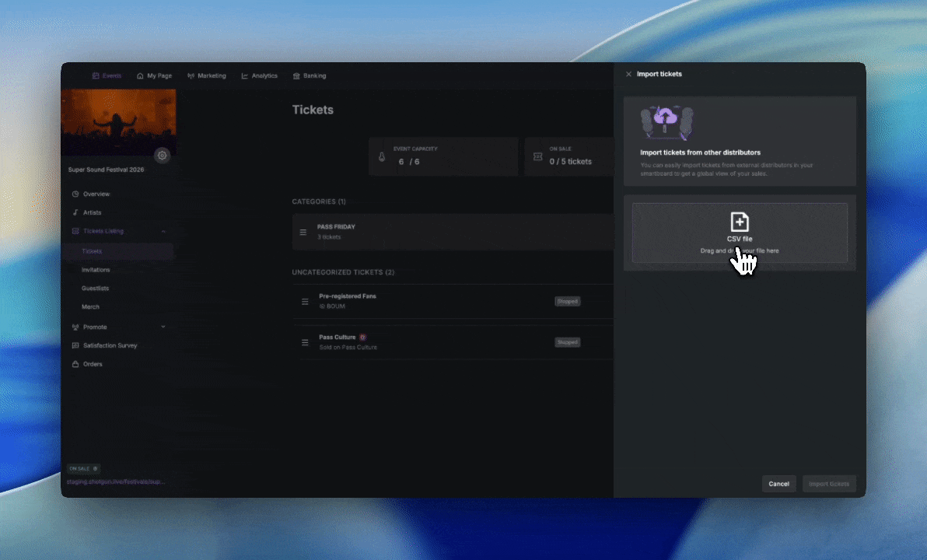Click the Promote icon in sidebar
Image resolution: width=927 pixels, height=560 pixels.
[x=75, y=327]
